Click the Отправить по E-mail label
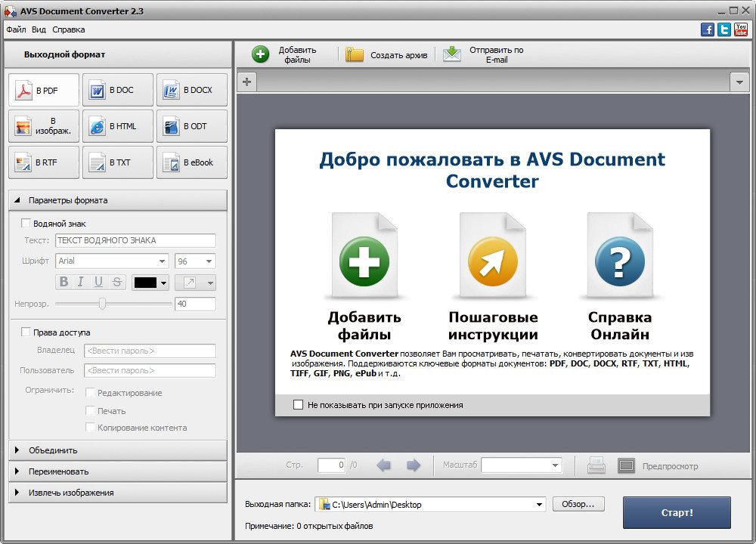756x544 pixels. point(497,54)
